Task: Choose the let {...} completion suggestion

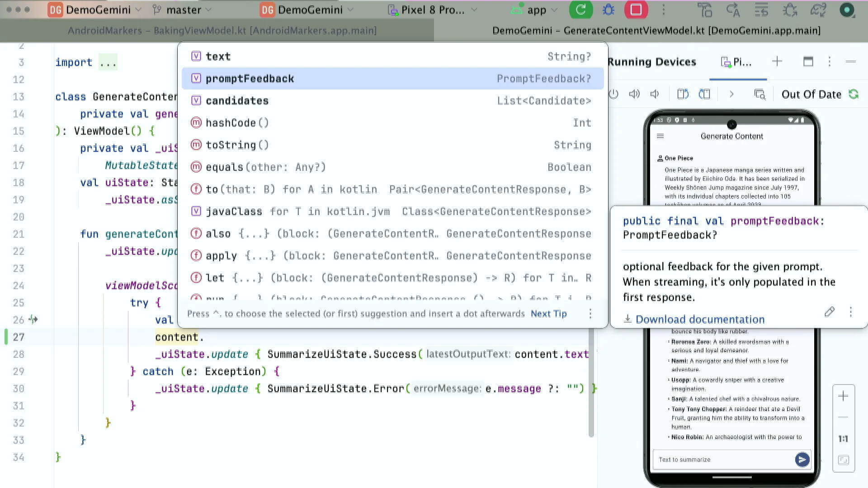Action: click(392, 278)
